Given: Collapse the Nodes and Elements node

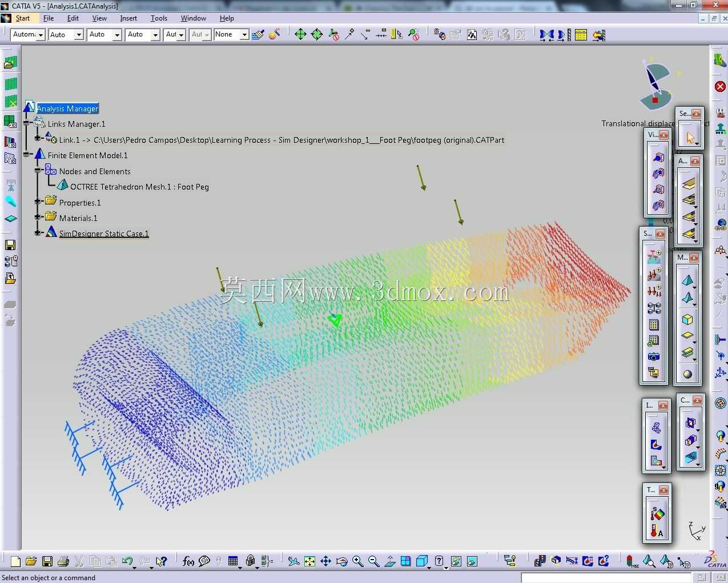Looking at the screenshot, I should click(x=38, y=170).
